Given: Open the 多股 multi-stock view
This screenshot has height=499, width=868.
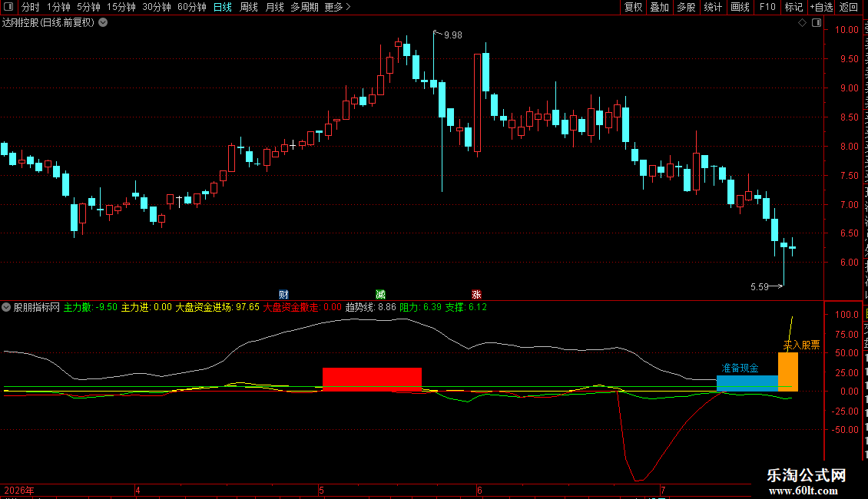Looking at the screenshot, I should click(687, 7).
